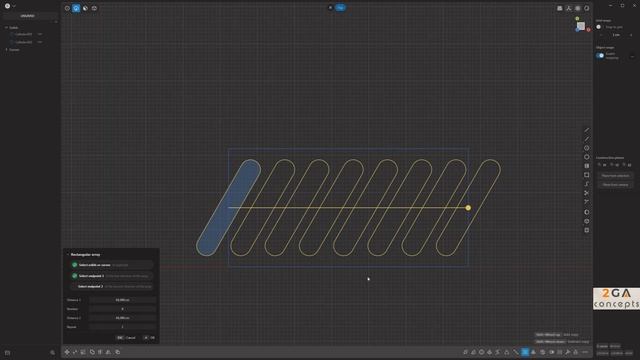The height and width of the screenshot is (360, 640).
Task: Expand the Curves group in outliner
Action: click(7, 50)
